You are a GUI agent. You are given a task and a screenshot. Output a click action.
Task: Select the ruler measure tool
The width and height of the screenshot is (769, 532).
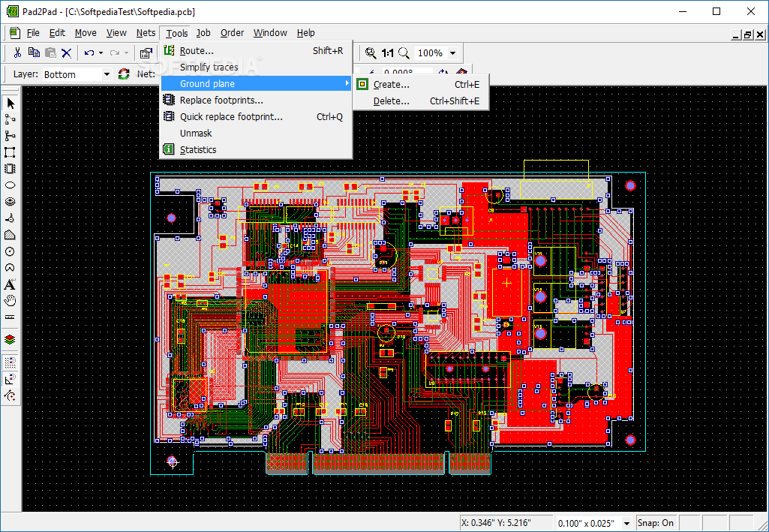coord(10,317)
